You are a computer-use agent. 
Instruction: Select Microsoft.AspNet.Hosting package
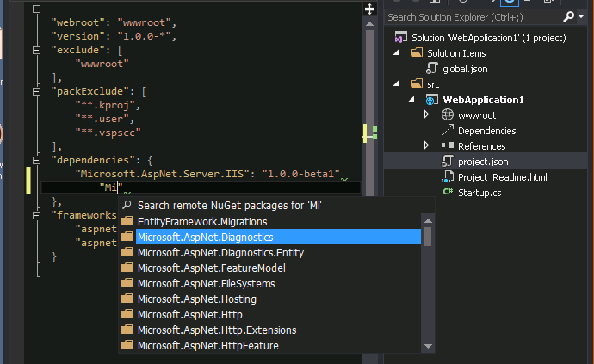(x=196, y=299)
